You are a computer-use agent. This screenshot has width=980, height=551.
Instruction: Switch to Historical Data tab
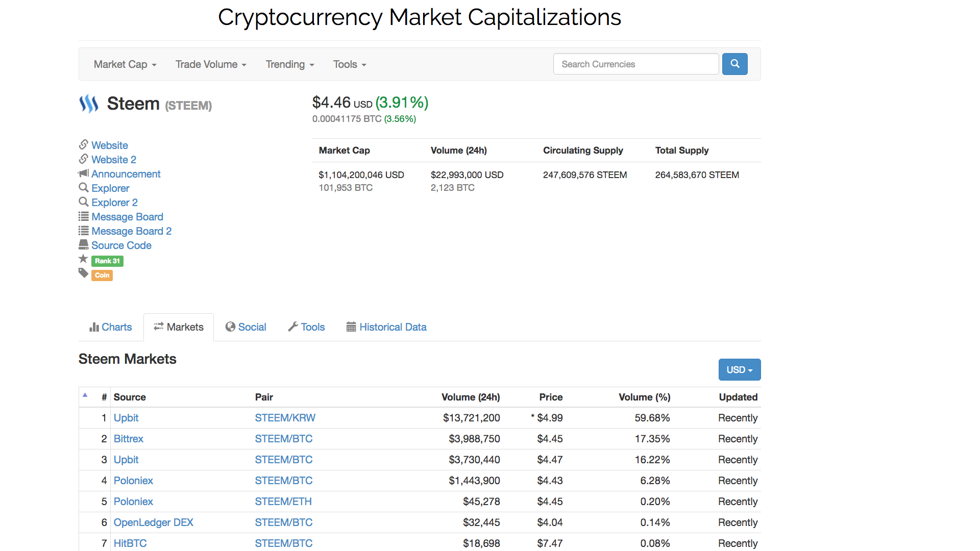(x=386, y=327)
